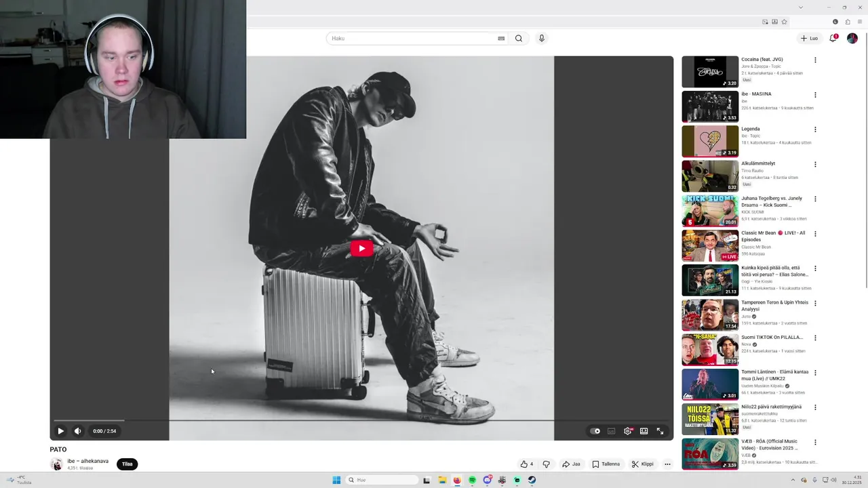Screen dimensions: 868x488
Task: Open Classic Mr Bean LIVE thumbnail
Action: (710, 245)
